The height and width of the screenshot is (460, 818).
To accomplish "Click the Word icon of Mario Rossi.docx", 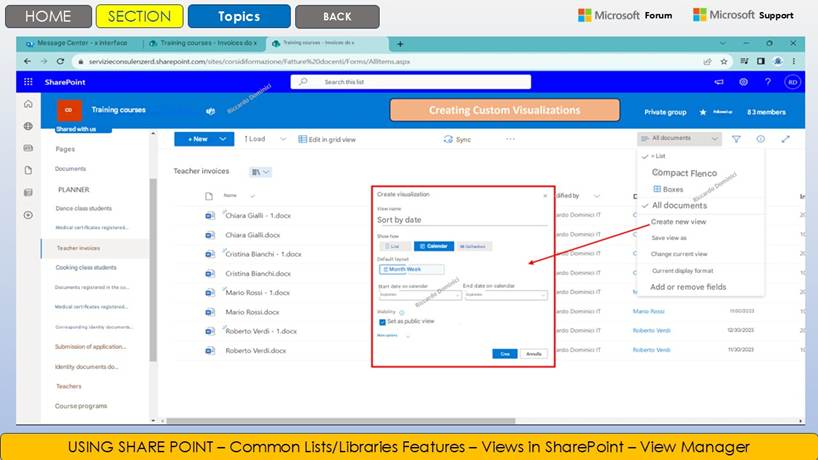I will tap(210, 312).
